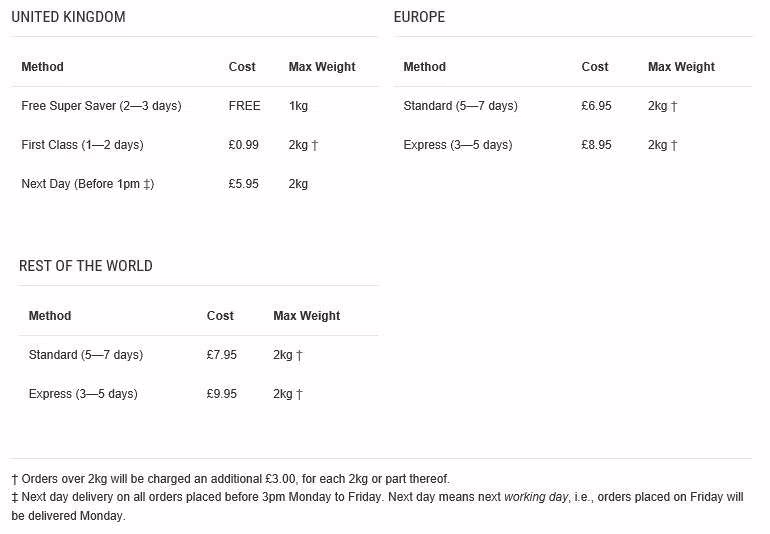Click the £0.99 First Class price
770x534 pixels.
click(x=244, y=145)
